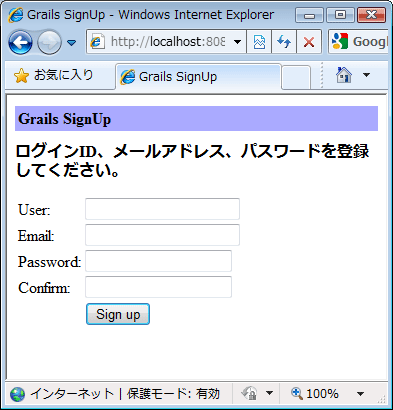Focus the User input field
The width and height of the screenshot is (393, 410).
coord(162,209)
